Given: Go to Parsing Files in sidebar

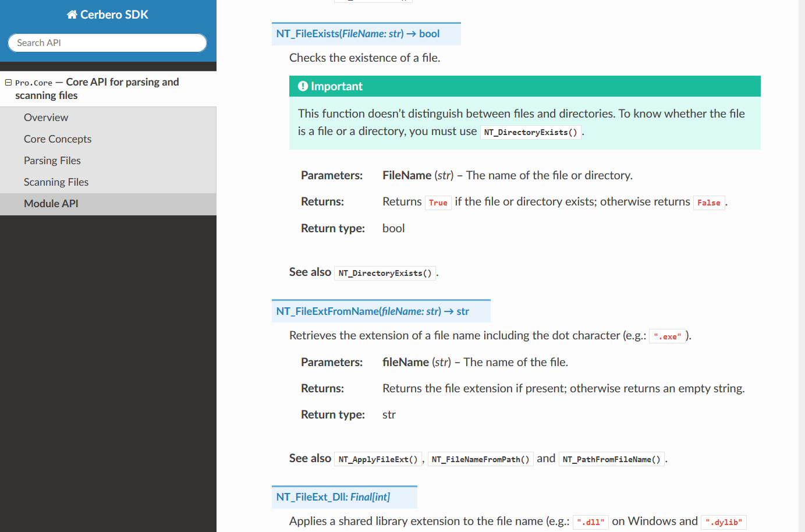Looking at the screenshot, I should point(108,161).
